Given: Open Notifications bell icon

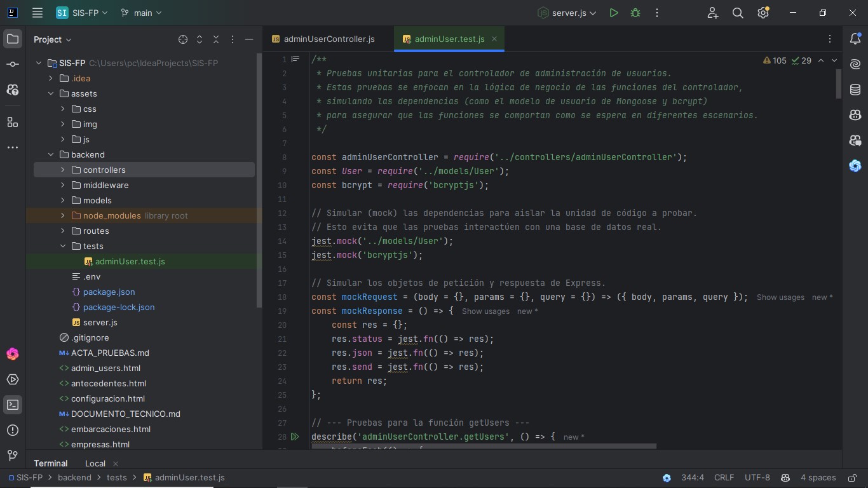Looking at the screenshot, I should click(855, 39).
